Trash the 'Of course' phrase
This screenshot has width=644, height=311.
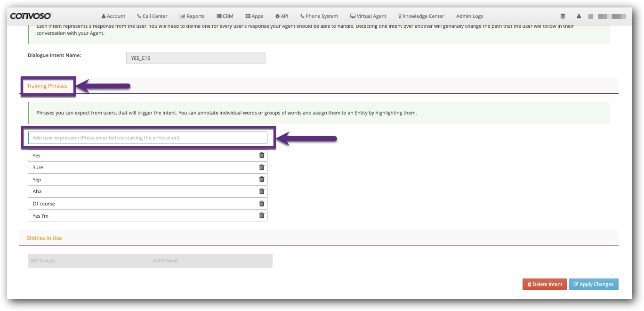[x=262, y=204]
